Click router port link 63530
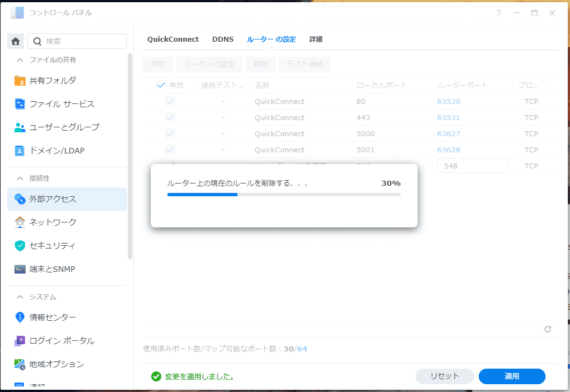 point(449,101)
